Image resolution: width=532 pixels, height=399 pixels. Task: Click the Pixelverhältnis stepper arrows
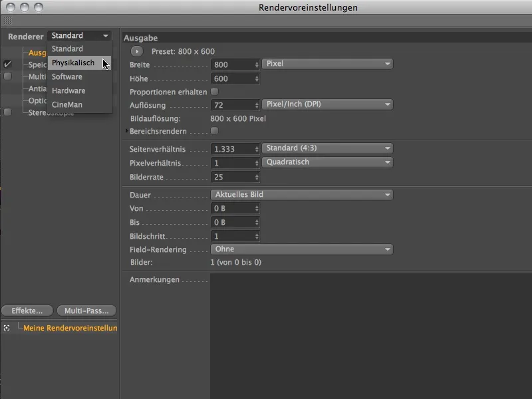coord(257,163)
